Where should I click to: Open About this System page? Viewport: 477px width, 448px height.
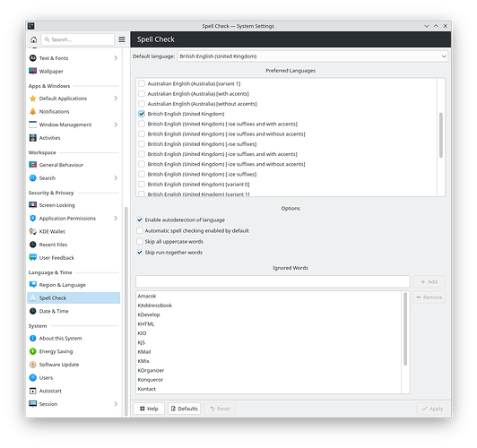pyautogui.click(x=74, y=339)
